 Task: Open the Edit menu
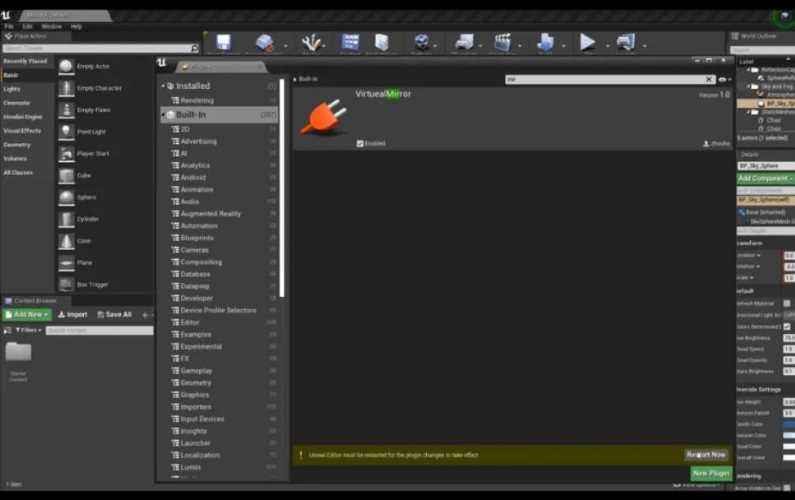pos(27,26)
